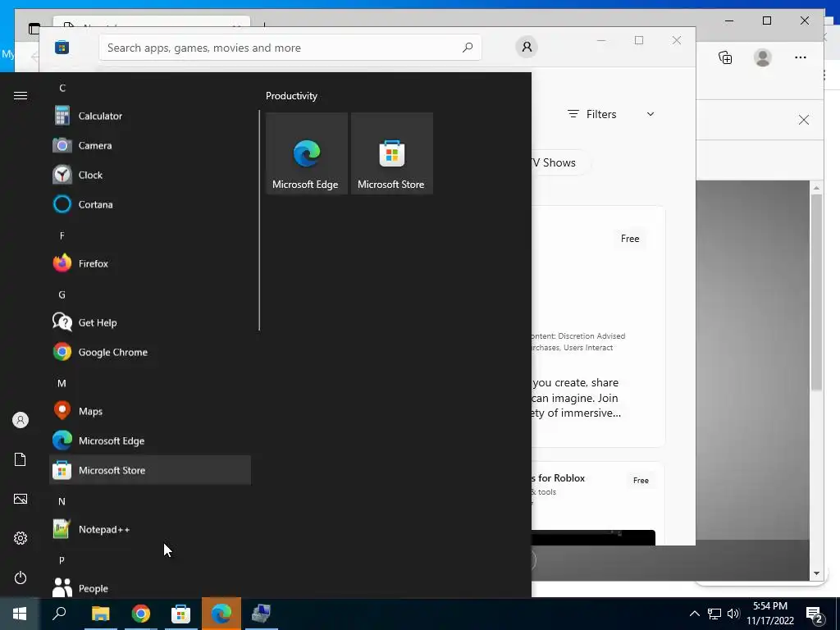Image resolution: width=840 pixels, height=630 pixels.
Task: Click the Microsoft Store home logo
Action: tap(62, 47)
